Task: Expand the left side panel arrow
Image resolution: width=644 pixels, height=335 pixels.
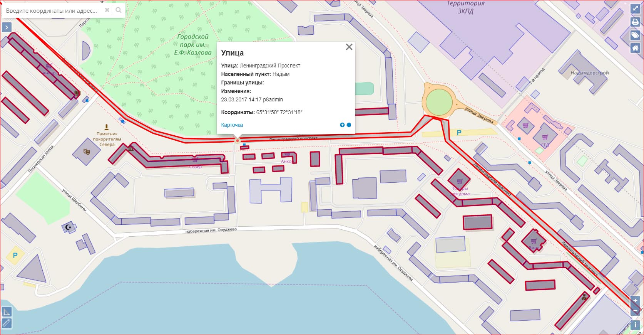Action: 7,27
